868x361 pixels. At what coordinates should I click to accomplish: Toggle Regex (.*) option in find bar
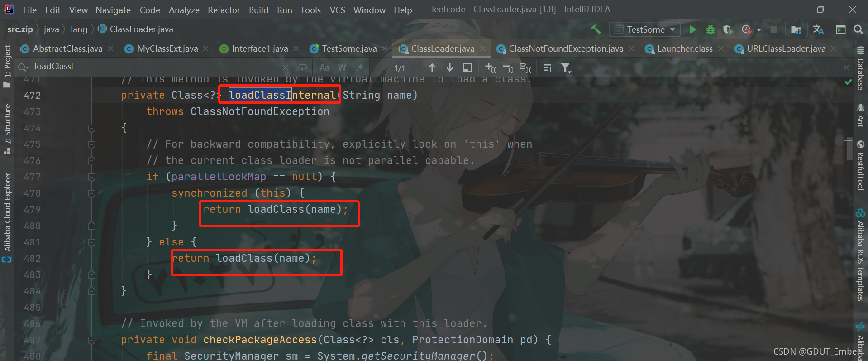pos(360,67)
